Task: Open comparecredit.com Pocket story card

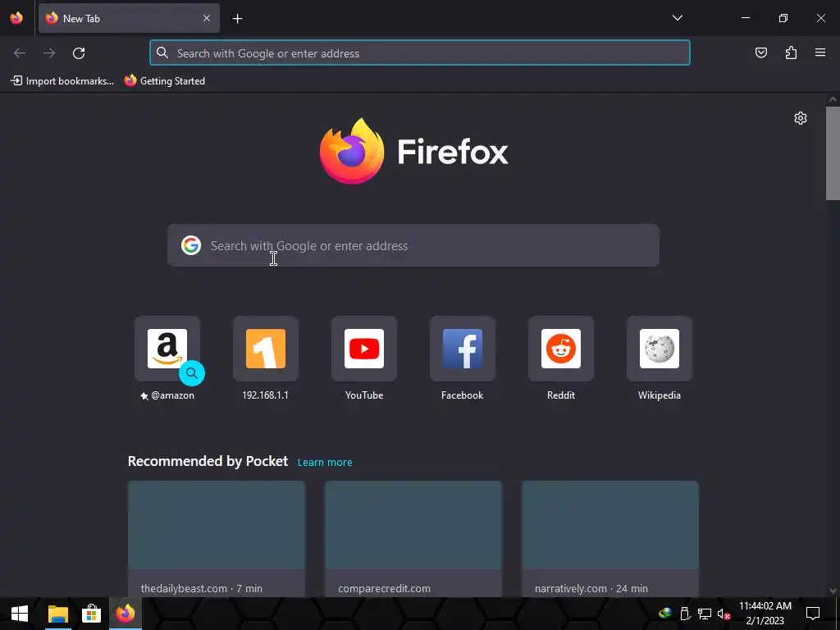Action: pyautogui.click(x=413, y=539)
